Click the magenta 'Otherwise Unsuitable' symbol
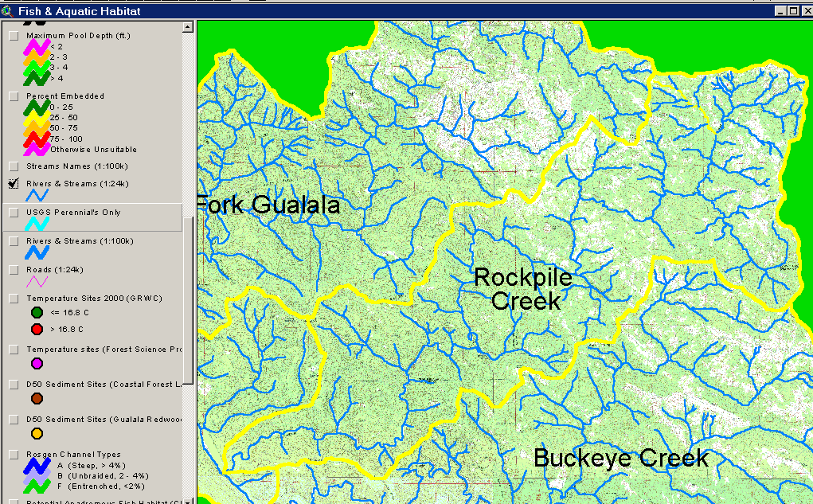The height and width of the screenshot is (504, 813). pos(37,150)
